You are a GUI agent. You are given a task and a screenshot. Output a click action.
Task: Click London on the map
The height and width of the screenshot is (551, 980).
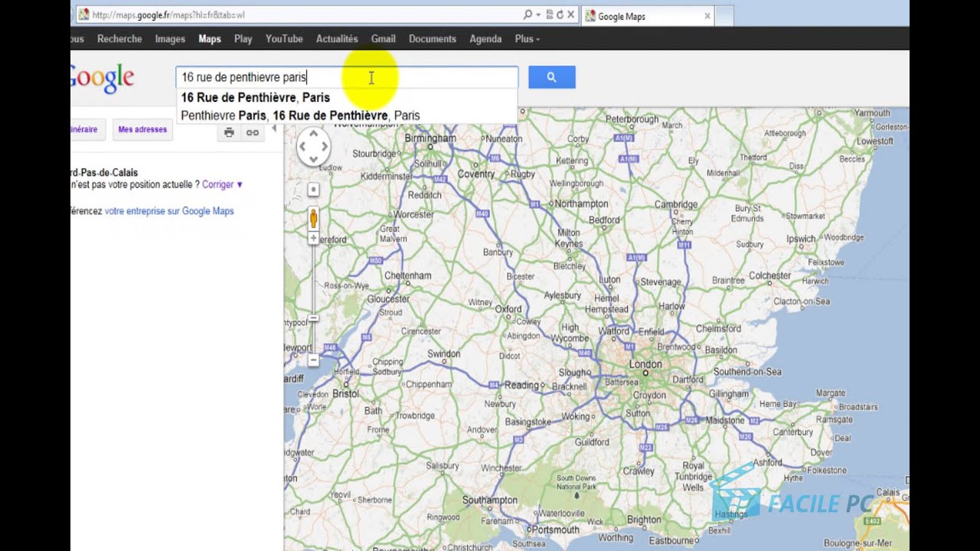(645, 364)
